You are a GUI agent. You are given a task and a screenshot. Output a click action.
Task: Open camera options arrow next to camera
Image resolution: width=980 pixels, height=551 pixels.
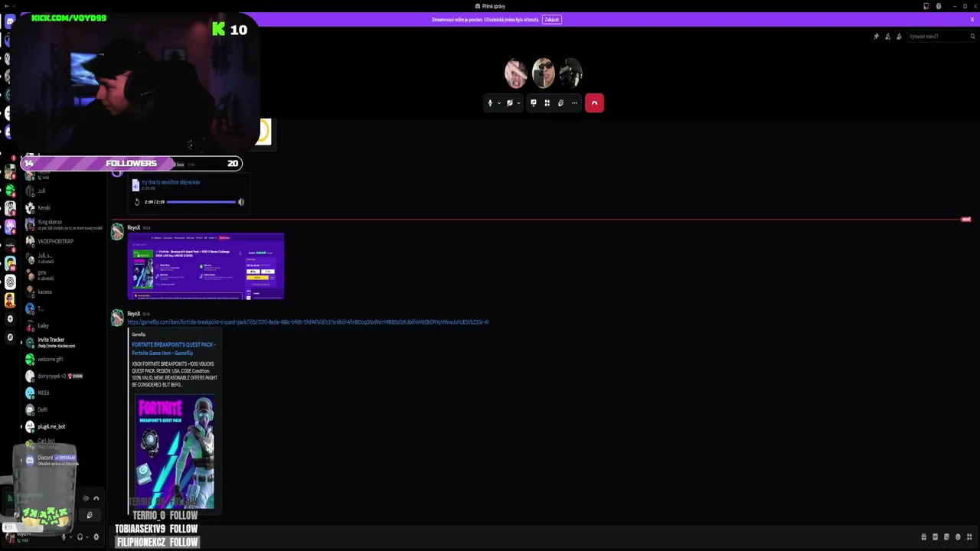coord(518,103)
